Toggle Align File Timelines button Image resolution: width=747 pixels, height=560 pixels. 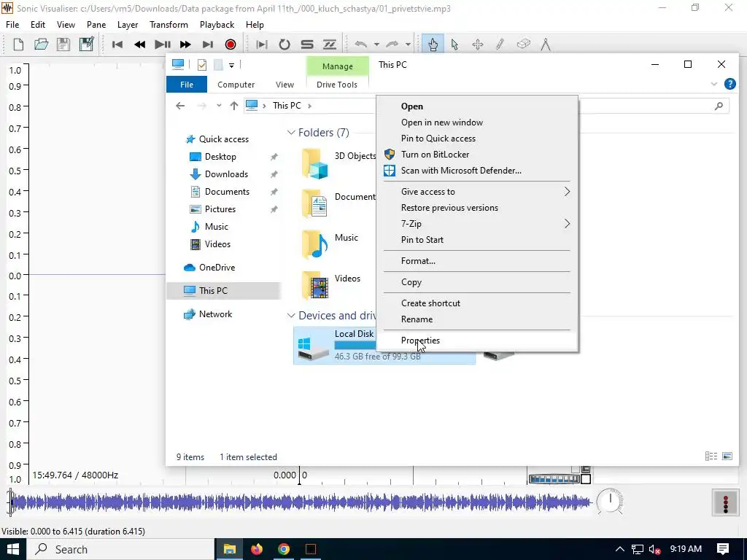click(x=330, y=44)
